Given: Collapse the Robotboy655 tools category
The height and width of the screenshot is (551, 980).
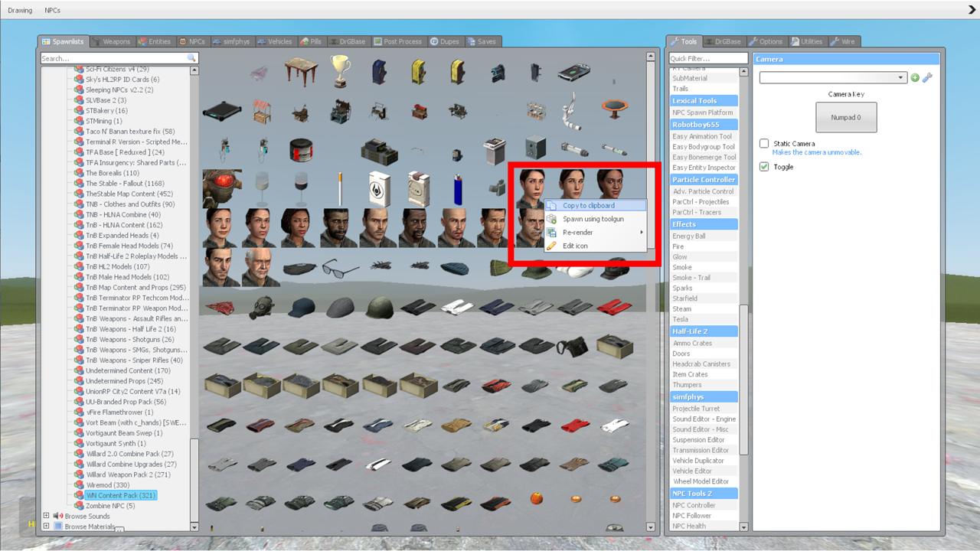Looking at the screenshot, I should 704,124.
